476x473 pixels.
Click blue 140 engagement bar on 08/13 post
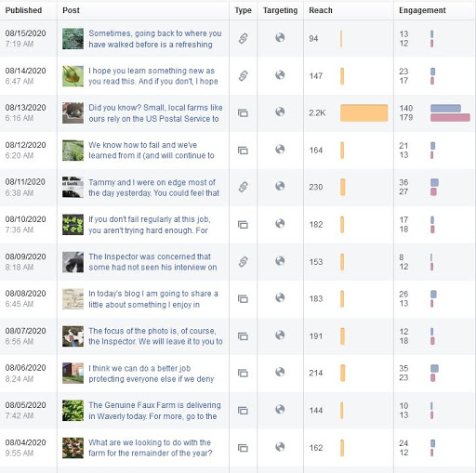(445, 108)
